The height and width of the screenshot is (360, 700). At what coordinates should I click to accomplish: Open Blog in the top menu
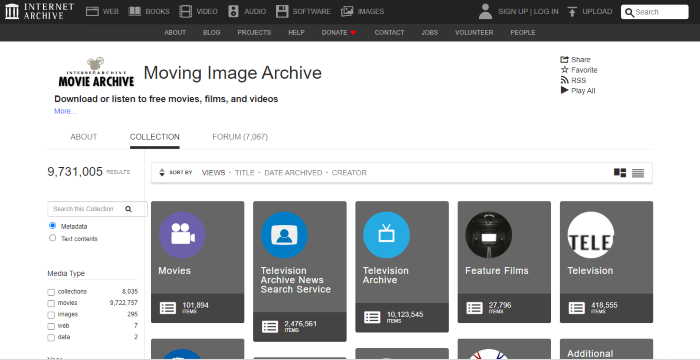coord(212,33)
